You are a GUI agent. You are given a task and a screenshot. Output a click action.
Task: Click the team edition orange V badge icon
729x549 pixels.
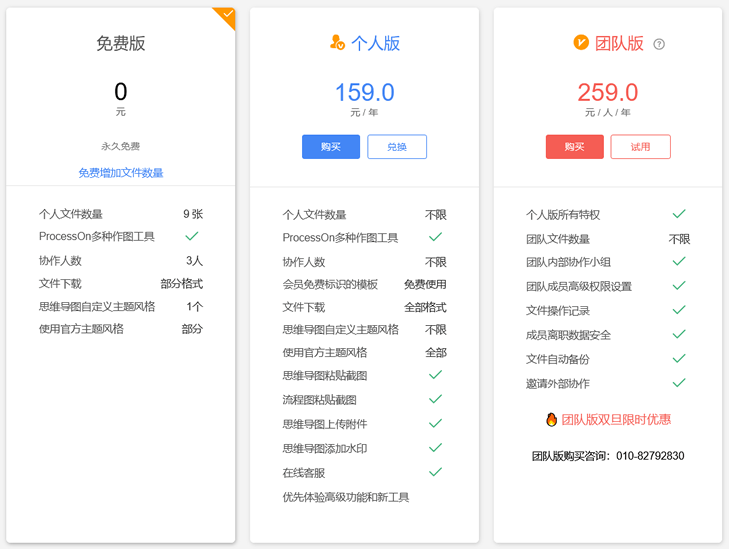[581, 42]
